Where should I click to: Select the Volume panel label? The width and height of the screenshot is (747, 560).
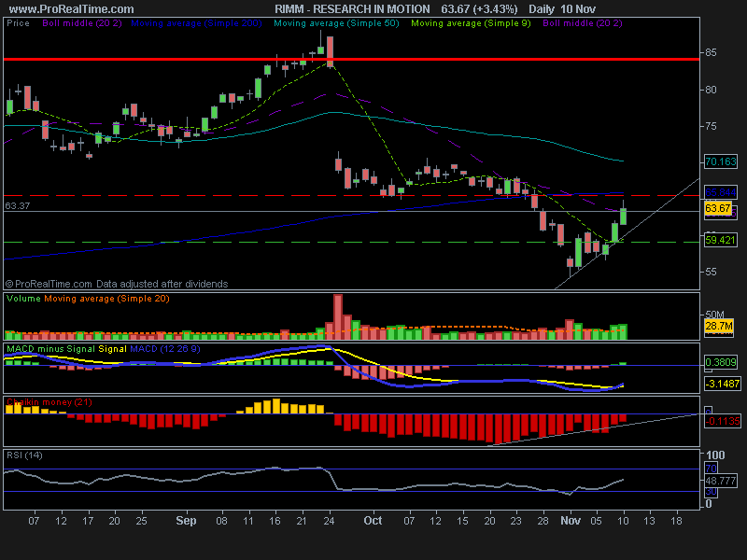pos(23,299)
